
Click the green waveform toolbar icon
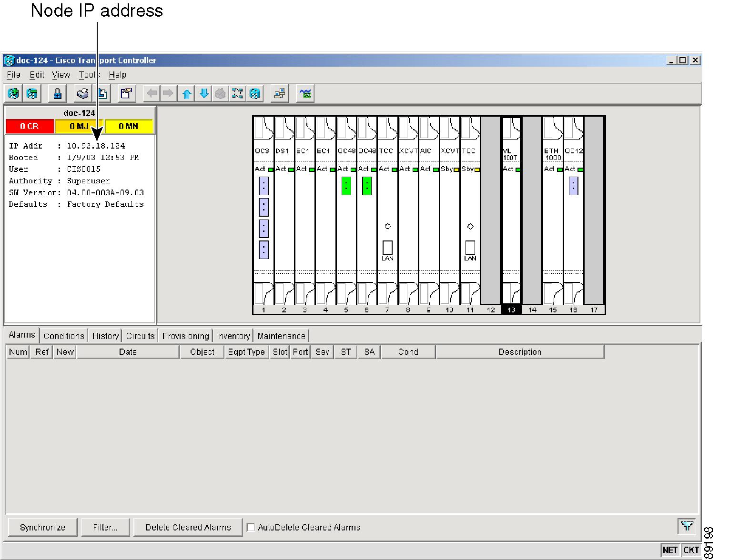305,93
